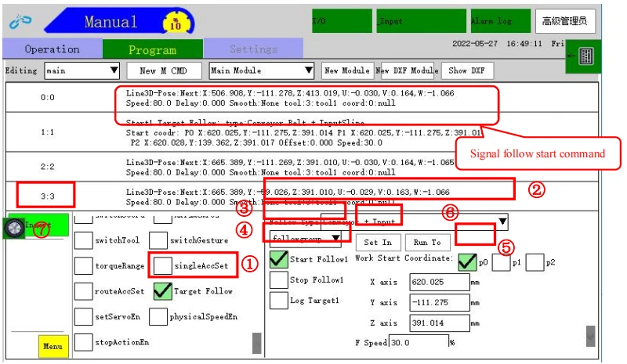The image size is (627, 364).
Task: Click the New M CMD button
Action: pyautogui.click(x=164, y=70)
